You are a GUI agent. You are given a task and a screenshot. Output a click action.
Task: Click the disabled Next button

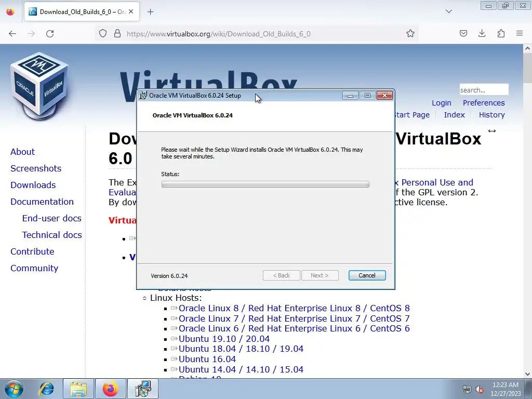coord(320,275)
